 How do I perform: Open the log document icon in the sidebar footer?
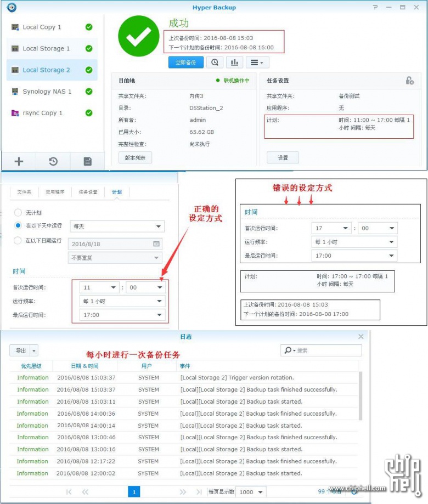(87, 161)
